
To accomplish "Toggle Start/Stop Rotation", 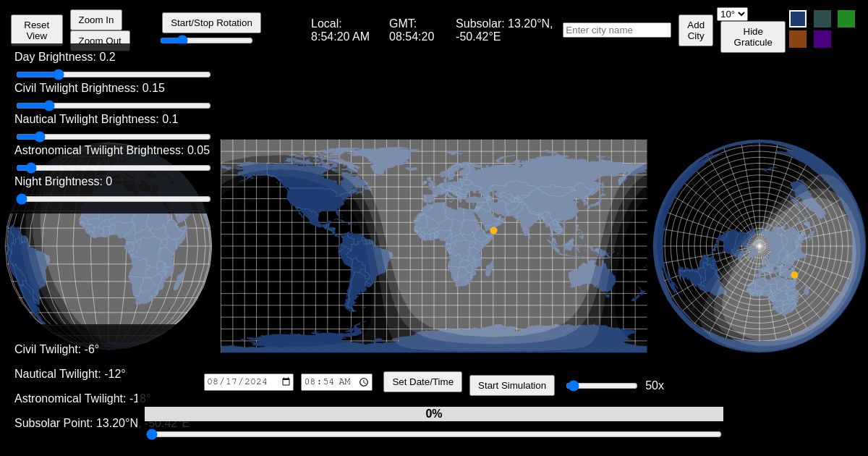I will pos(211,22).
